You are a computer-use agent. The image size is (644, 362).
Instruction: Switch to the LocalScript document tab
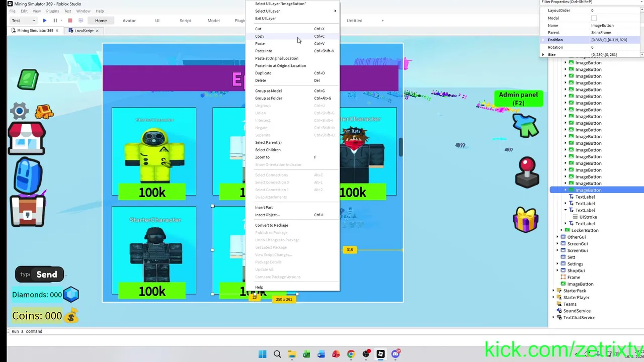[84, 31]
